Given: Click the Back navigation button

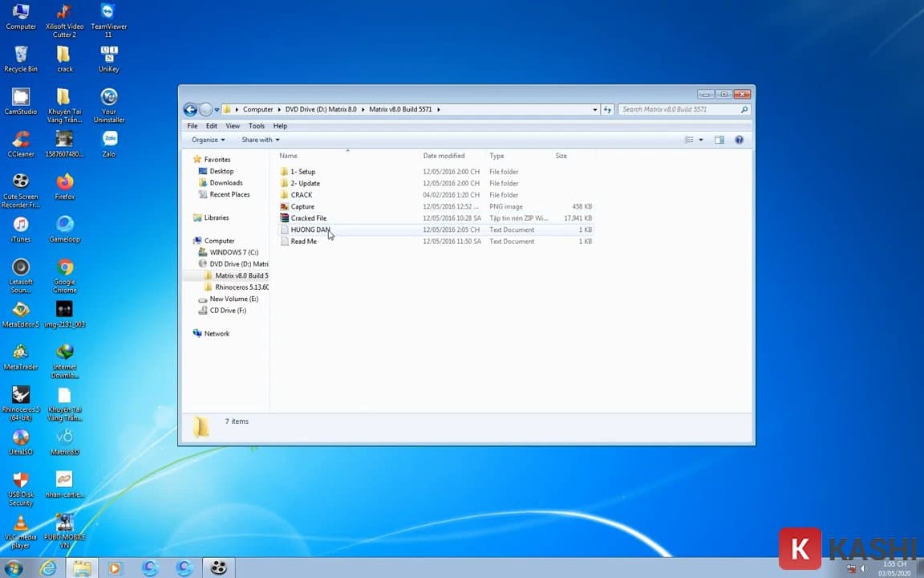Looking at the screenshot, I should (x=191, y=109).
